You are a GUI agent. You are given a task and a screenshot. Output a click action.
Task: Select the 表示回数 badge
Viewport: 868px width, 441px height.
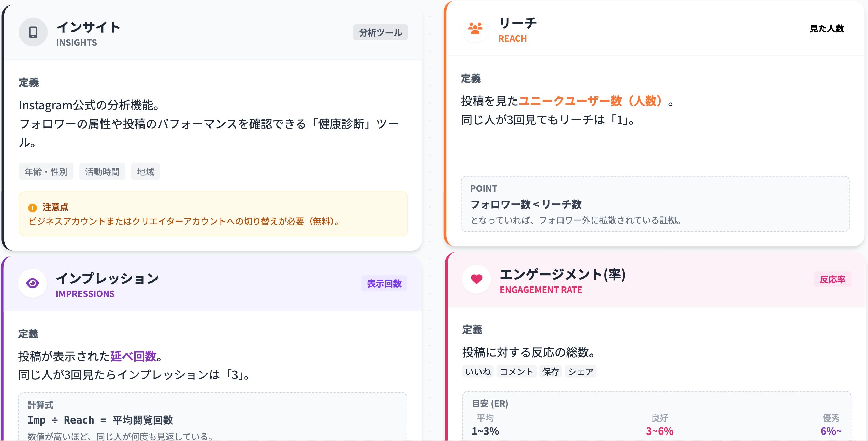384,283
